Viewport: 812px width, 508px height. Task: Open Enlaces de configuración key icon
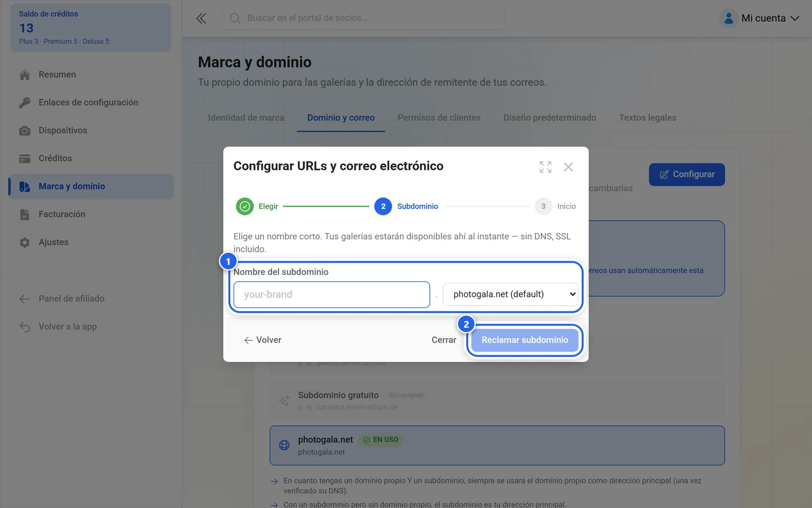click(x=25, y=103)
